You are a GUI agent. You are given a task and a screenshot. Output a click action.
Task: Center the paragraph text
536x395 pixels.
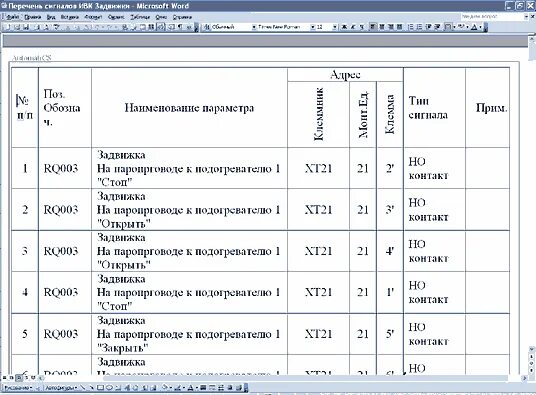tap(381, 27)
